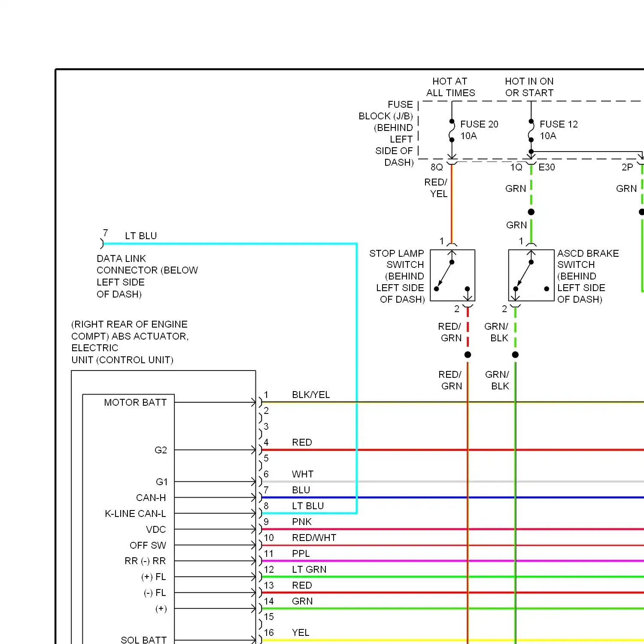The width and height of the screenshot is (644, 644).
Task: Click BLK/YEL wire label at pin 1
Action: click(311, 395)
